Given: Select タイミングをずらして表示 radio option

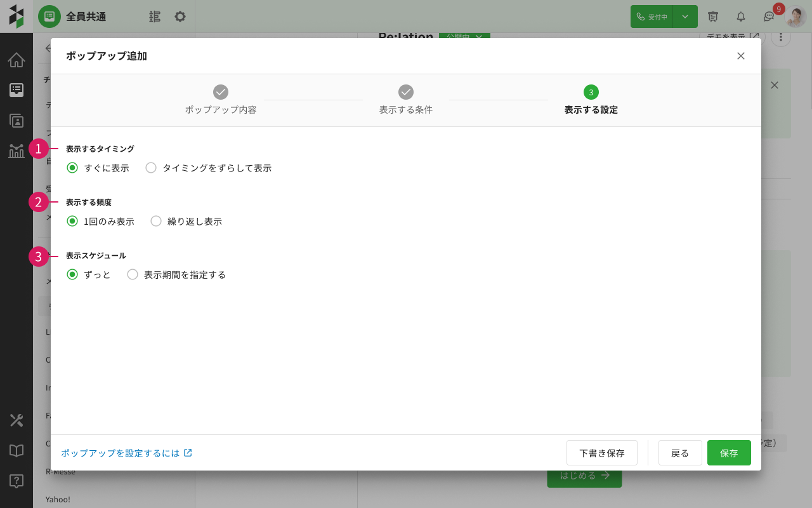Looking at the screenshot, I should pyautogui.click(x=151, y=168).
